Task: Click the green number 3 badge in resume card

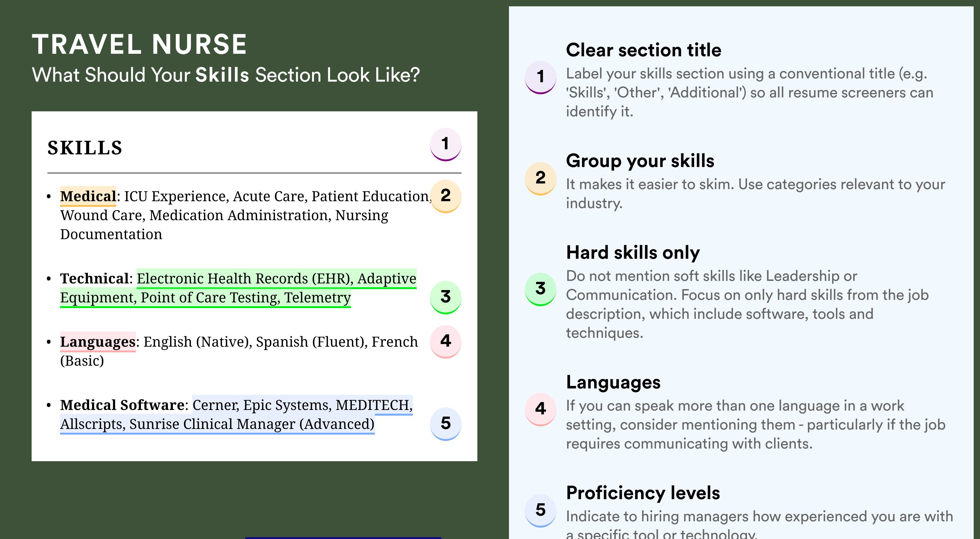Action: (x=445, y=298)
